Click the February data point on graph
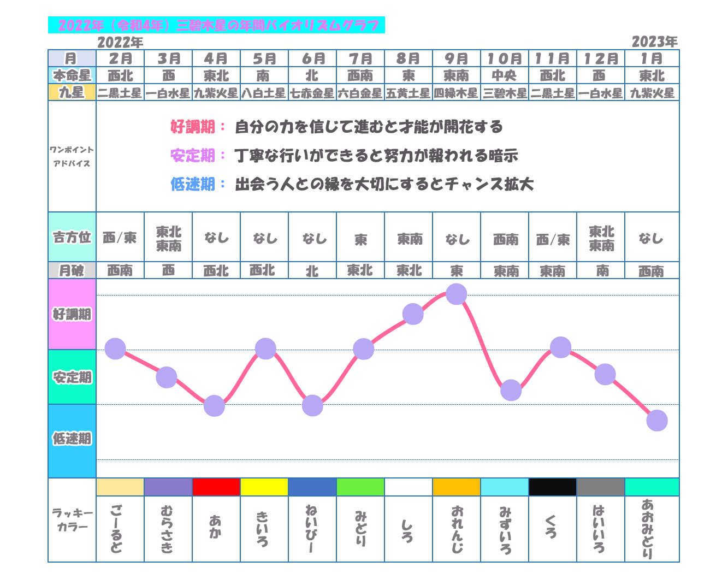The image size is (728, 579). click(x=115, y=348)
